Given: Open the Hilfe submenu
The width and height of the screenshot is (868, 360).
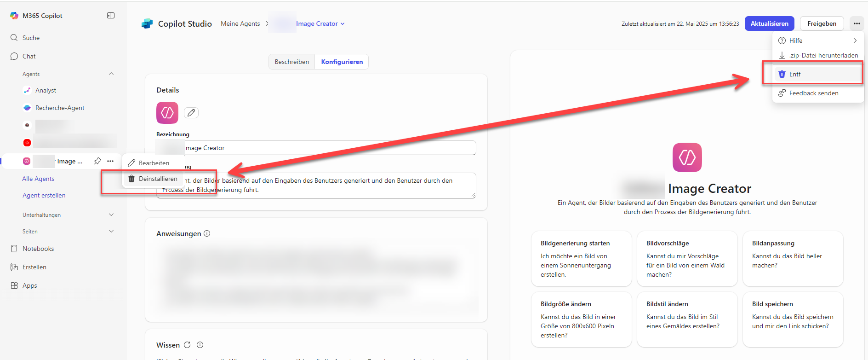Looking at the screenshot, I should [818, 41].
